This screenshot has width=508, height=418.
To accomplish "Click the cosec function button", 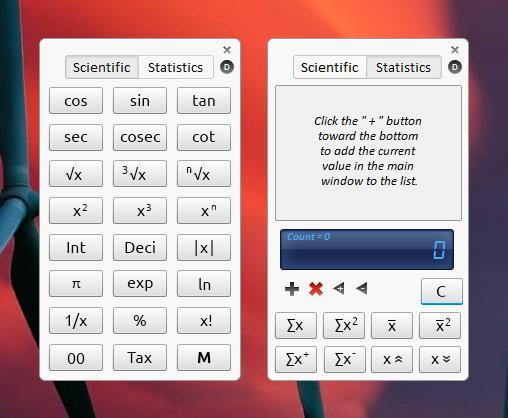I will pos(140,137).
